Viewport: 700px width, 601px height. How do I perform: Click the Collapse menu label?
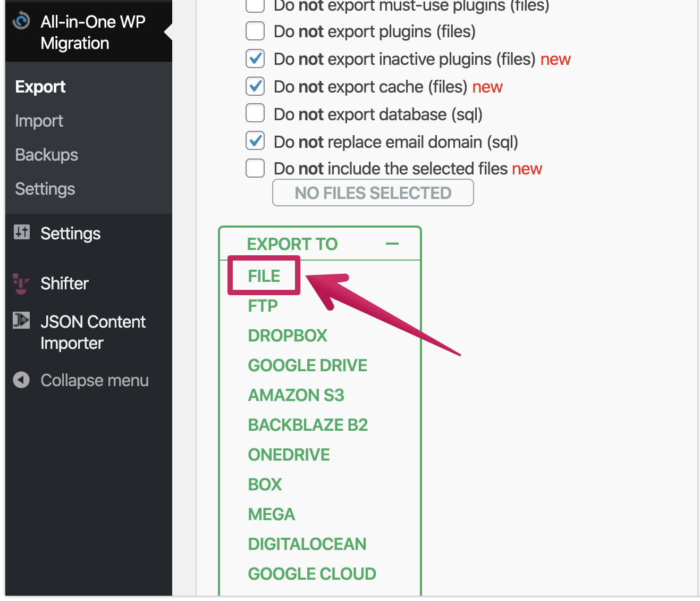[x=95, y=380]
